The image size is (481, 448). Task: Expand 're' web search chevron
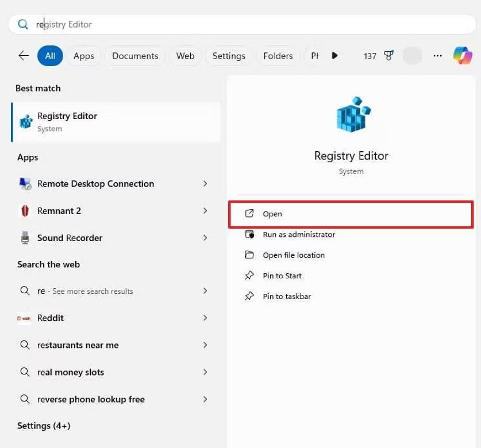tap(205, 291)
